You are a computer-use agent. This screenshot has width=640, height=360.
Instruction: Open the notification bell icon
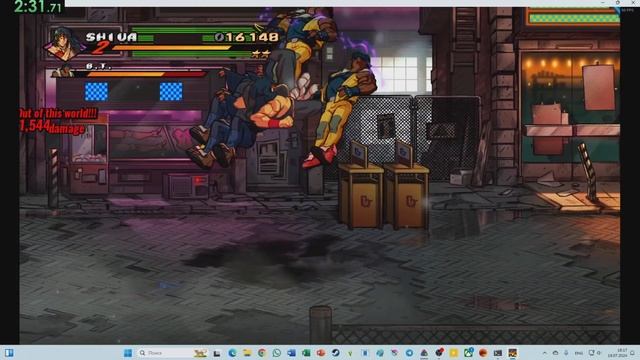pyautogui.click(x=632, y=353)
